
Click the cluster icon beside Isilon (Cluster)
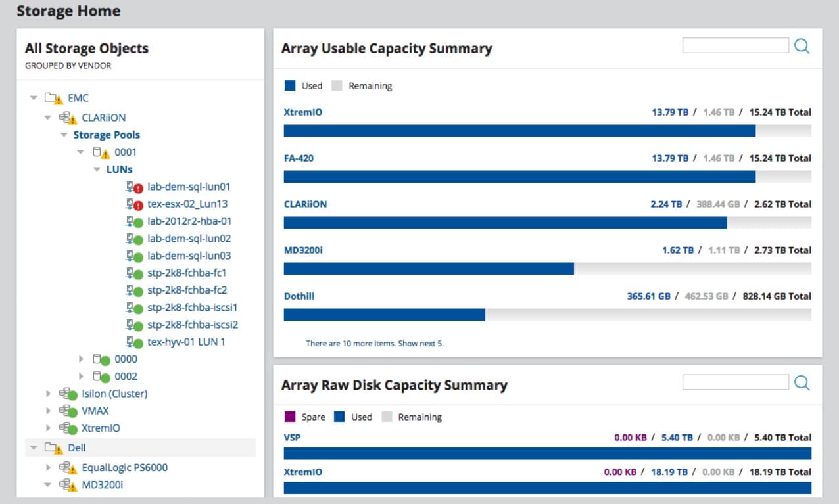66,394
